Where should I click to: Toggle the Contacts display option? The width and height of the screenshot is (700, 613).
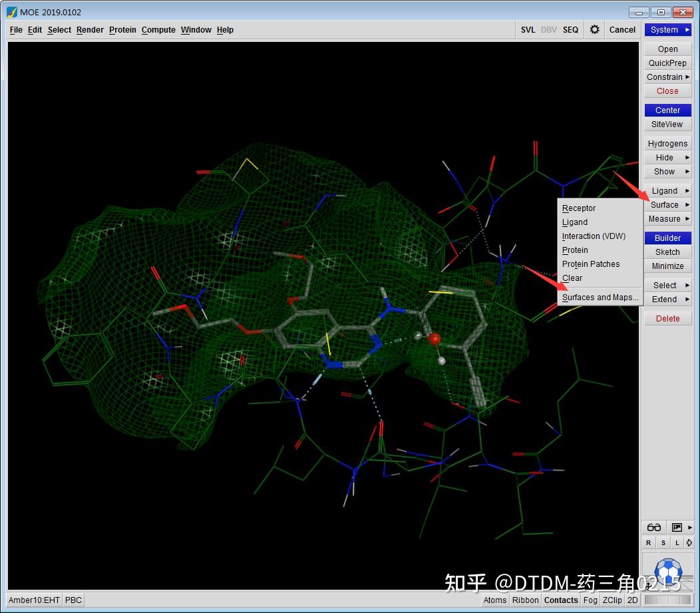pyautogui.click(x=561, y=600)
